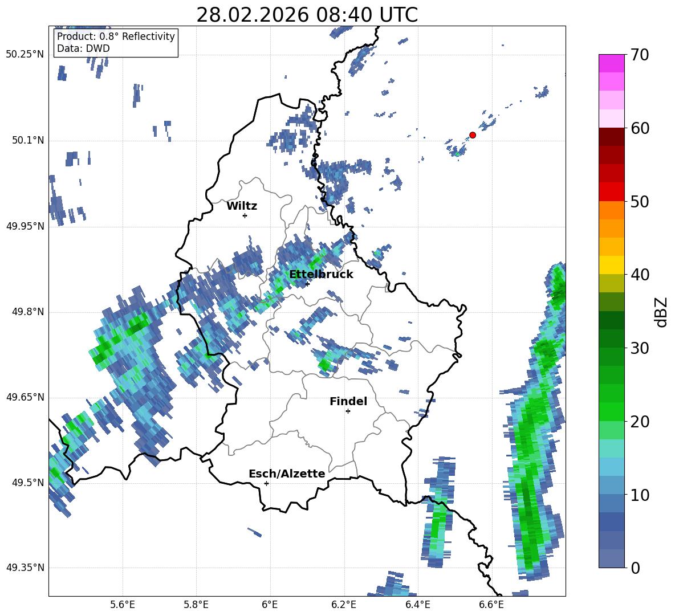Click the colorbar tick label 30
This screenshot has width=675, height=616.
coord(640,348)
